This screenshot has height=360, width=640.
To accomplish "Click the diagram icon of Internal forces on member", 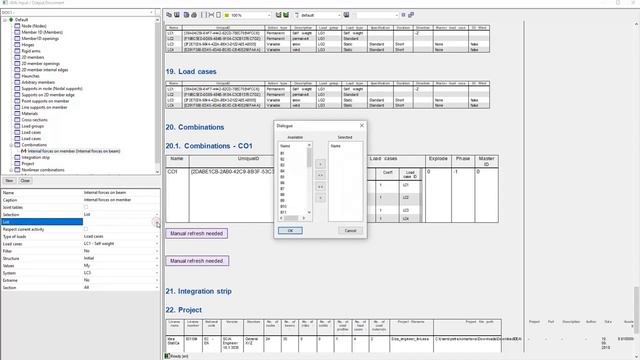I will coord(24,151).
